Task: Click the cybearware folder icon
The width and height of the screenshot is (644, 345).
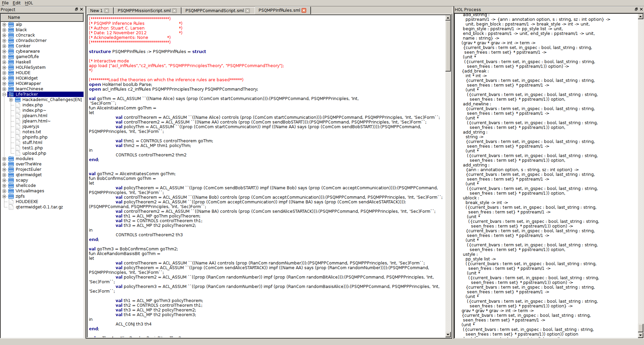Action: pos(11,51)
